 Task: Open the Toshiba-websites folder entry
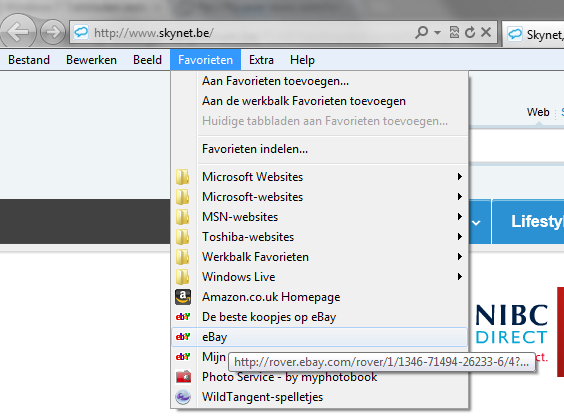click(319, 237)
